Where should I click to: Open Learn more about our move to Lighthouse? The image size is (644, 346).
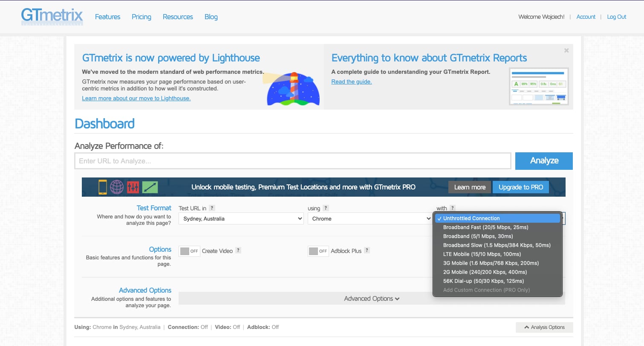point(136,98)
